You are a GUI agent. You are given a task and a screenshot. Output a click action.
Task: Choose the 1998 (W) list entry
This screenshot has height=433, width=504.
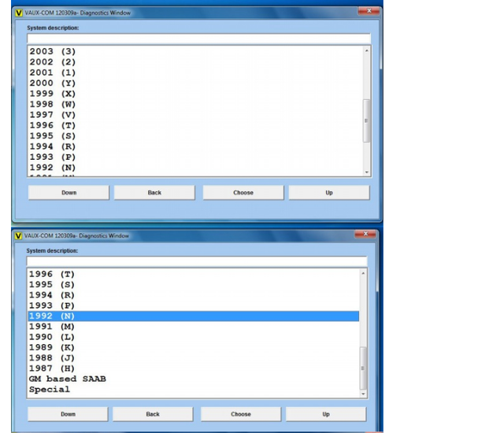pos(52,104)
